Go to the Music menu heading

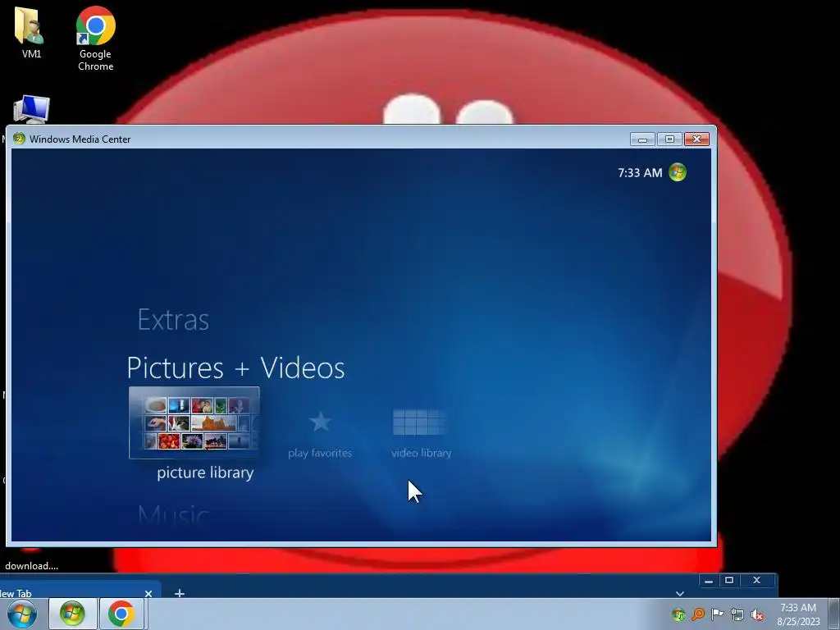173,515
